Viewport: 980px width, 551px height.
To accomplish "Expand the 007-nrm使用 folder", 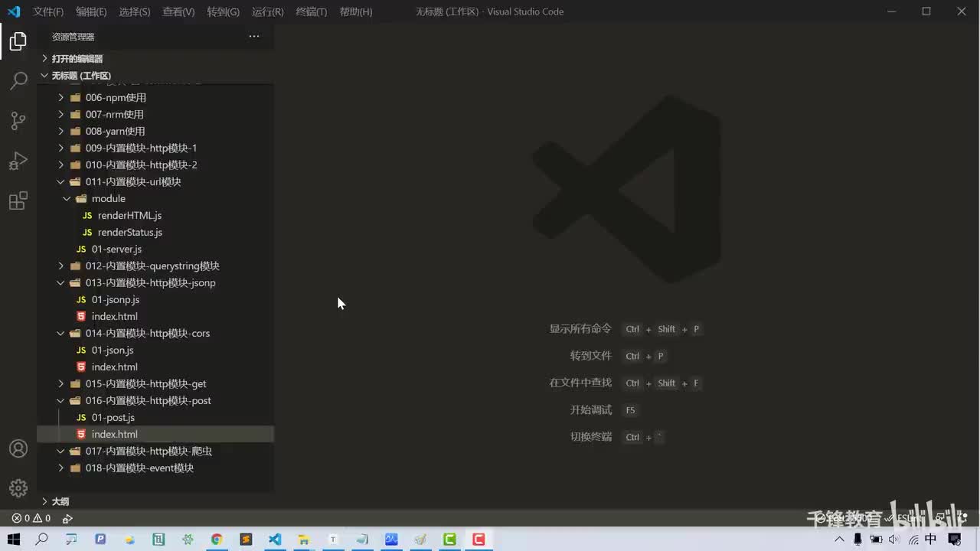I will [x=155, y=114].
